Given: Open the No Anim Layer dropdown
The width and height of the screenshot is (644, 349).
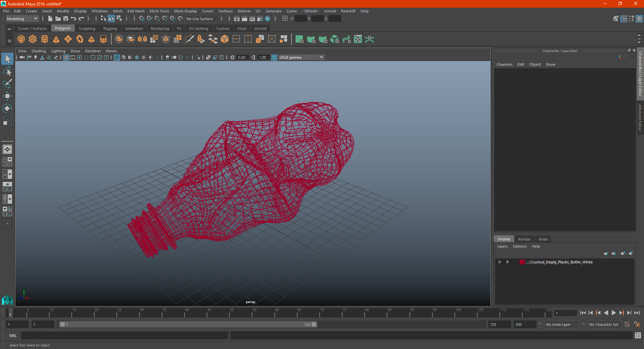Looking at the screenshot, I should click(561, 325).
